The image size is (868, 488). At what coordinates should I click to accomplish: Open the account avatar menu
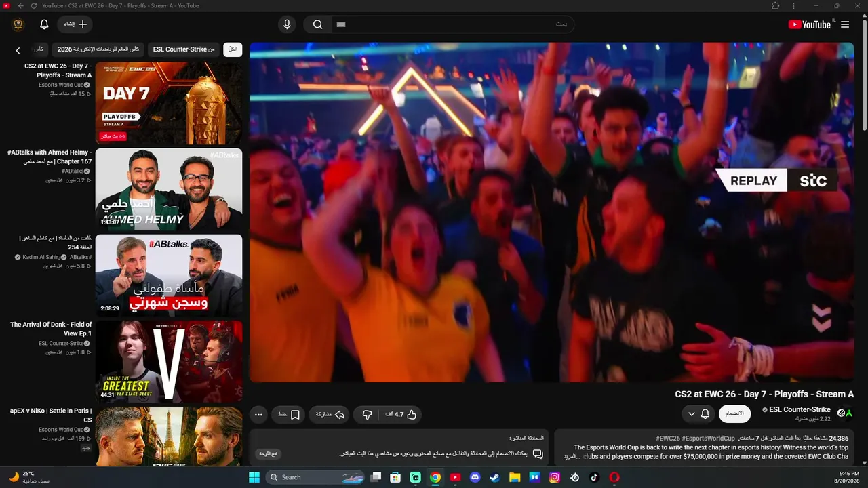point(18,24)
